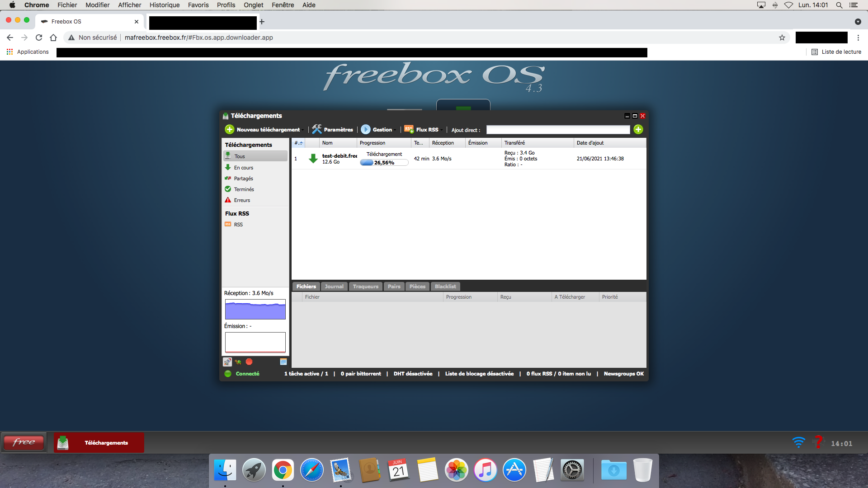This screenshot has height=488, width=868.
Task: Click the Chrome reload page icon
Action: tap(39, 38)
